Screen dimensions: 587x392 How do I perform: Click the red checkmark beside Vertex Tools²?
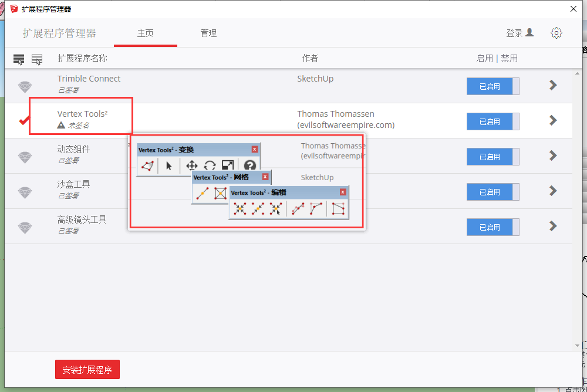pyautogui.click(x=24, y=120)
